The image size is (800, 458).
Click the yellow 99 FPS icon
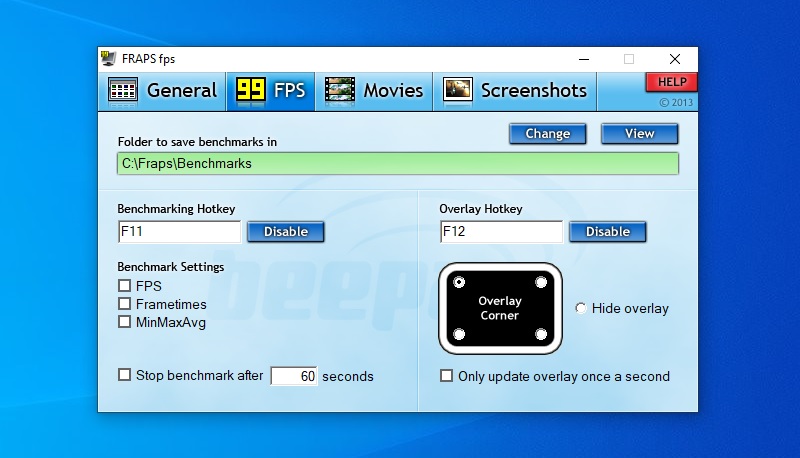(x=251, y=90)
